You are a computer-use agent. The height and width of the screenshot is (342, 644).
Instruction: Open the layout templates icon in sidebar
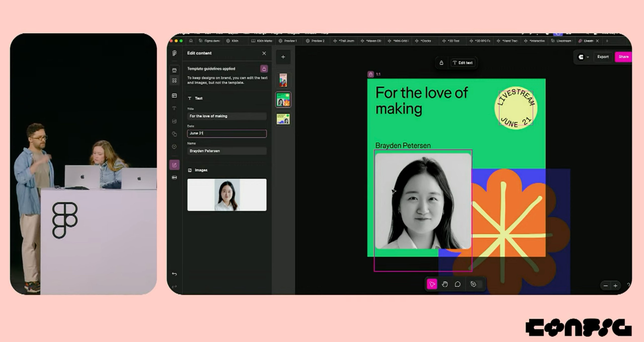pyautogui.click(x=174, y=96)
